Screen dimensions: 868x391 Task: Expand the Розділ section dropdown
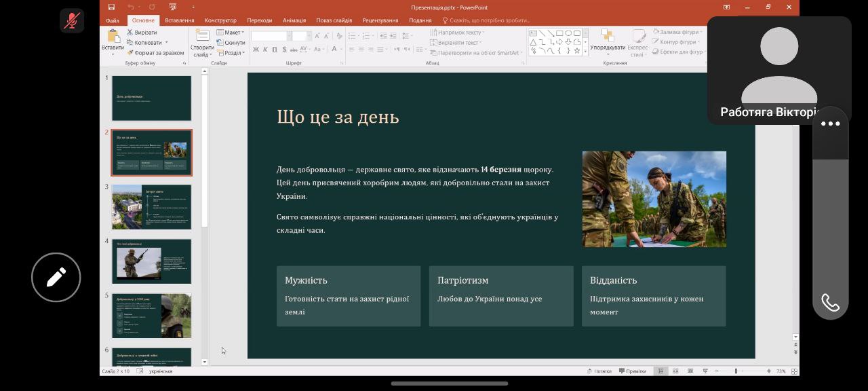231,52
